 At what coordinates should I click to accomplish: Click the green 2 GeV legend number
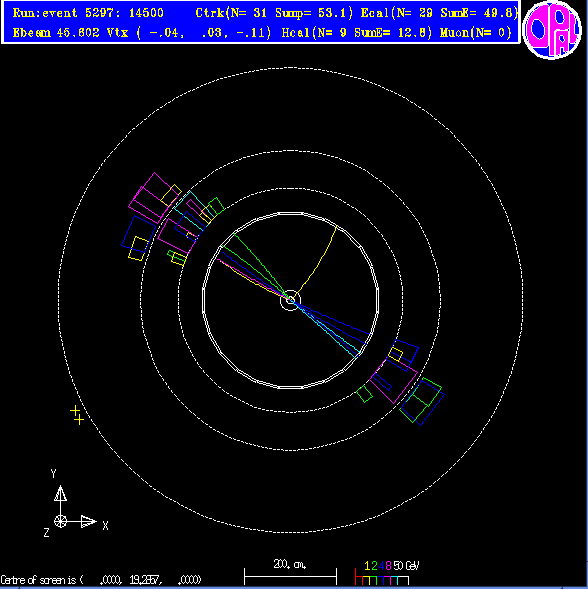pos(374,566)
